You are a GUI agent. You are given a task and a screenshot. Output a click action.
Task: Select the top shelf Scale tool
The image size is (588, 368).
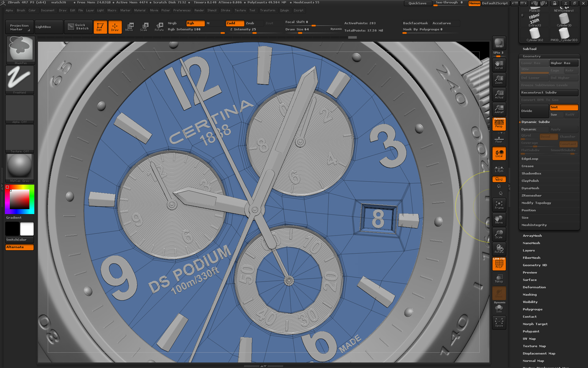[144, 27]
